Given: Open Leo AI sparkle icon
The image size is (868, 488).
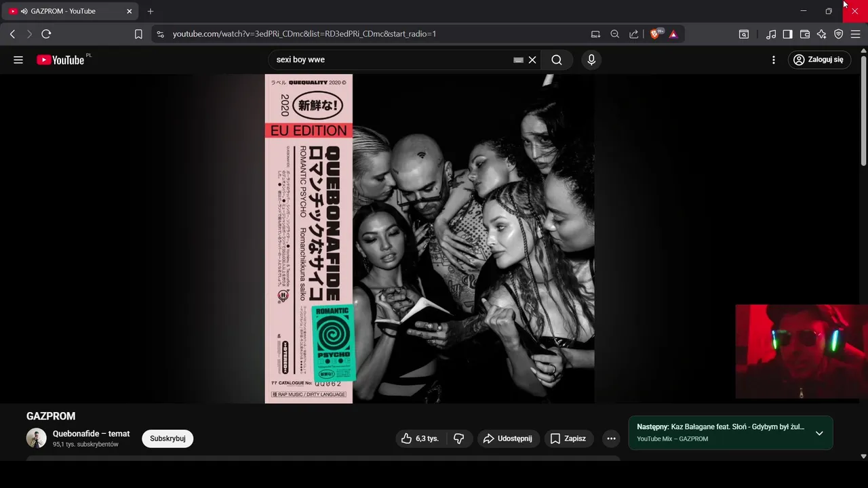Looking at the screenshot, I should click(x=822, y=34).
